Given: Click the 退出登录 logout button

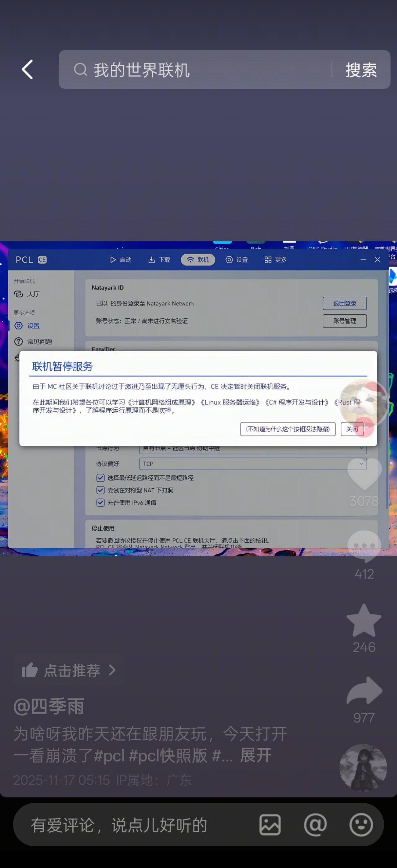Looking at the screenshot, I should [x=344, y=303].
